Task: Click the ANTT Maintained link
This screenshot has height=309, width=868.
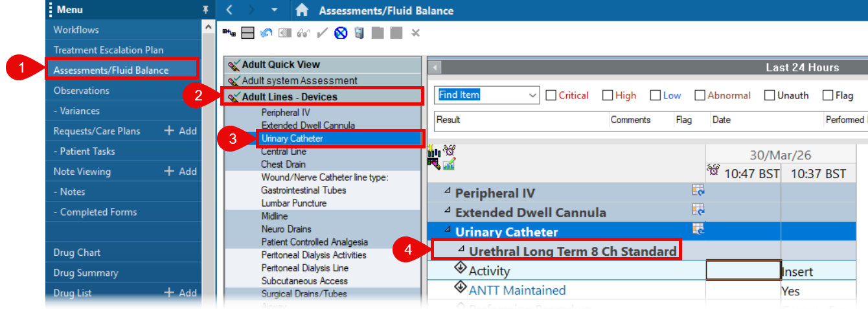Action: click(x=517, y=290)
